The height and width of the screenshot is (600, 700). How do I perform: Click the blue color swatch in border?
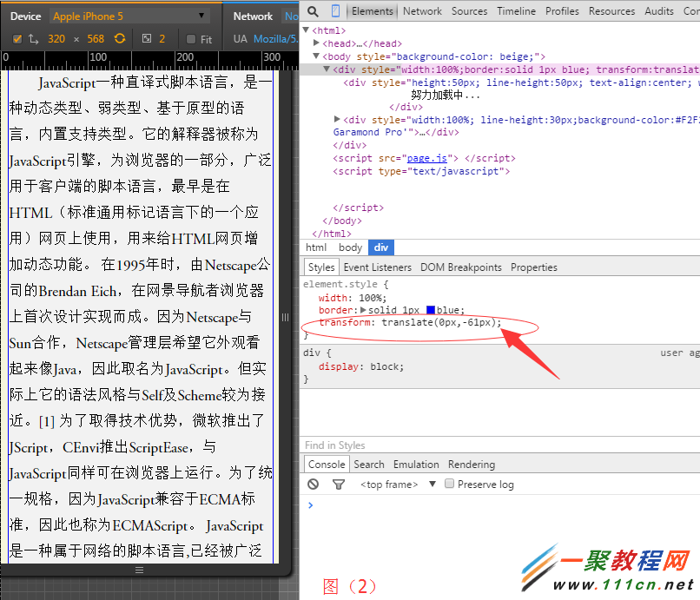tap(431, 310)
